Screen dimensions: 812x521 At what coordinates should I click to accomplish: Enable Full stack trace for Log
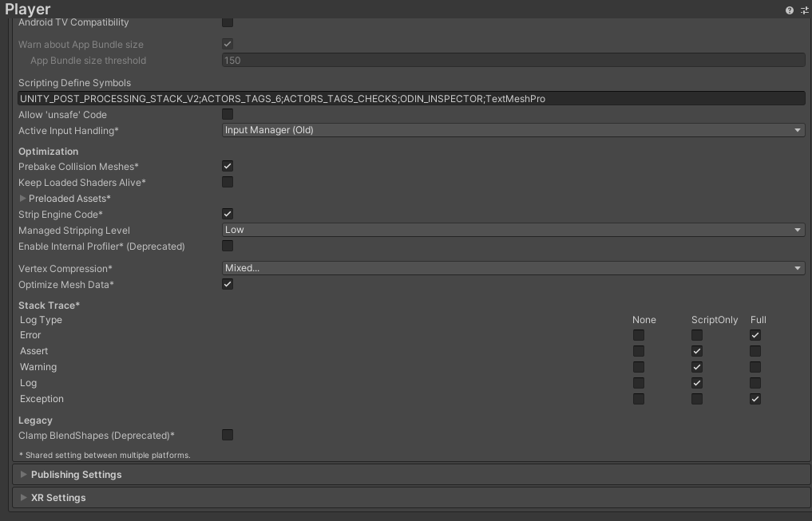(755, 382)
